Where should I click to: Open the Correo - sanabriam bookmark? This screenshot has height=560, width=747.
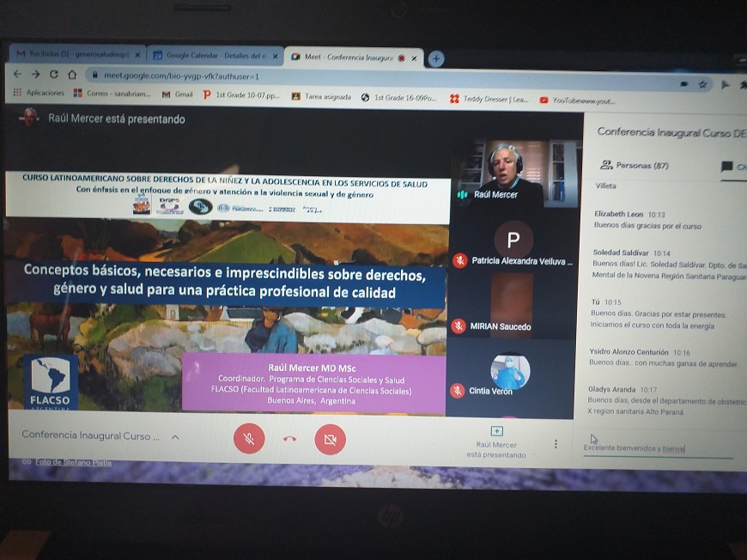click(x=112, y=94)
